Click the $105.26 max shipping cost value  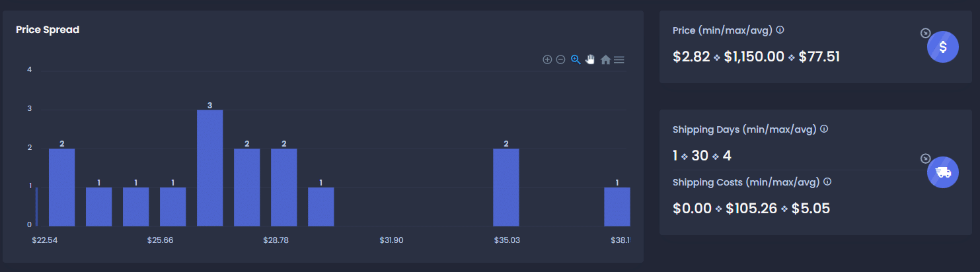pos(751,209)
